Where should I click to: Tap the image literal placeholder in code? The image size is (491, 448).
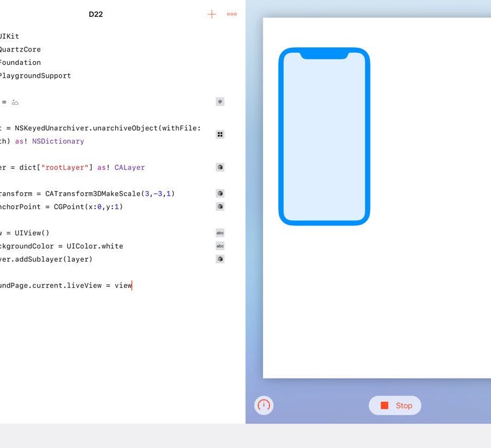[15, 102]
